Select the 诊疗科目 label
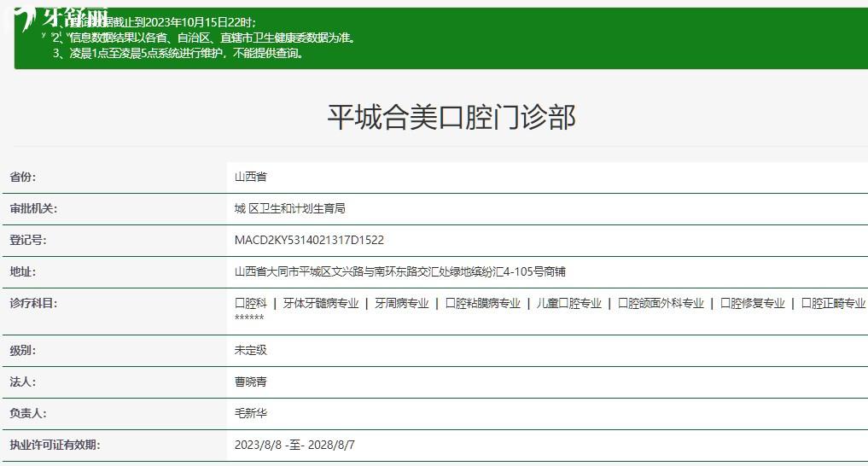The image size is (868, 466). coord(33,303)
